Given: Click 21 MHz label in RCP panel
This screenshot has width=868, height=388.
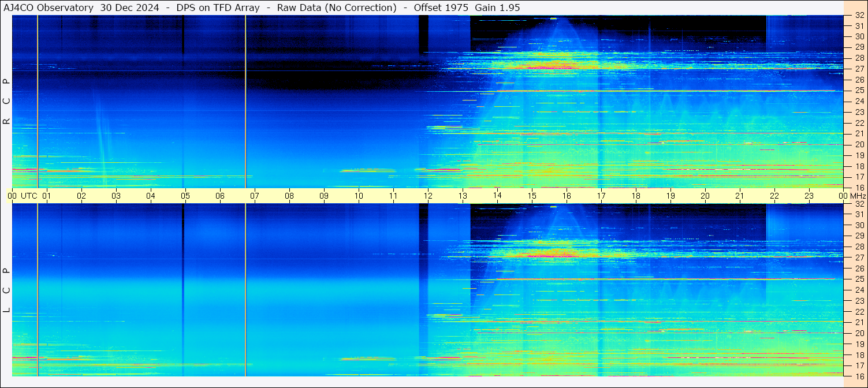Looking at the screenshot, I should coord(859,133).
